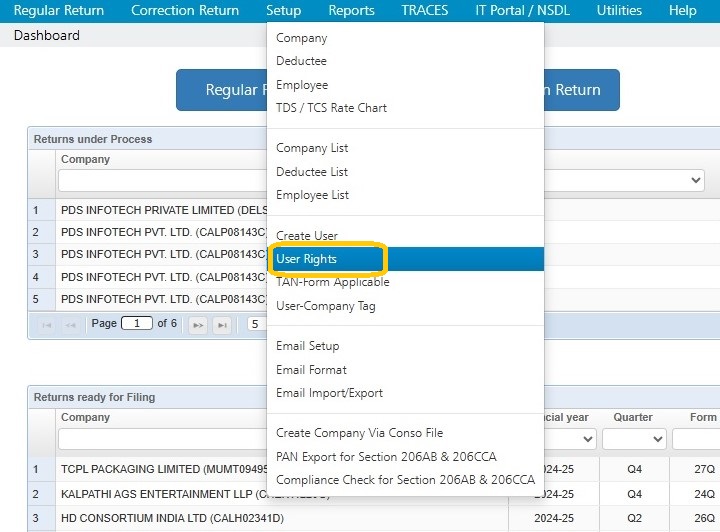The width and height of the screenshot is (720, 532).
Task: Open financial year filter dropdown
Action: coord(587,439)
